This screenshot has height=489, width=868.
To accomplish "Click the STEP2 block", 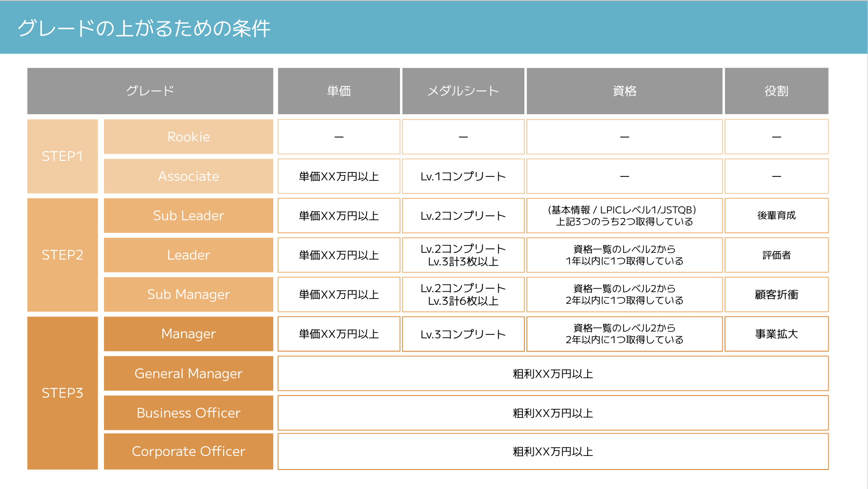I will click(63, 255).
